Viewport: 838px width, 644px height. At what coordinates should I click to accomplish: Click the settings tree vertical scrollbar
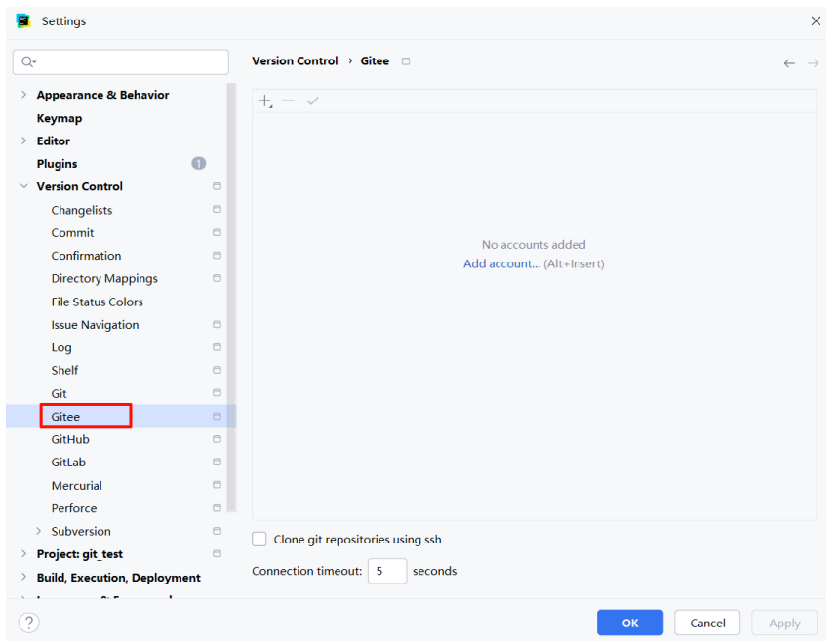pos(231,298)
